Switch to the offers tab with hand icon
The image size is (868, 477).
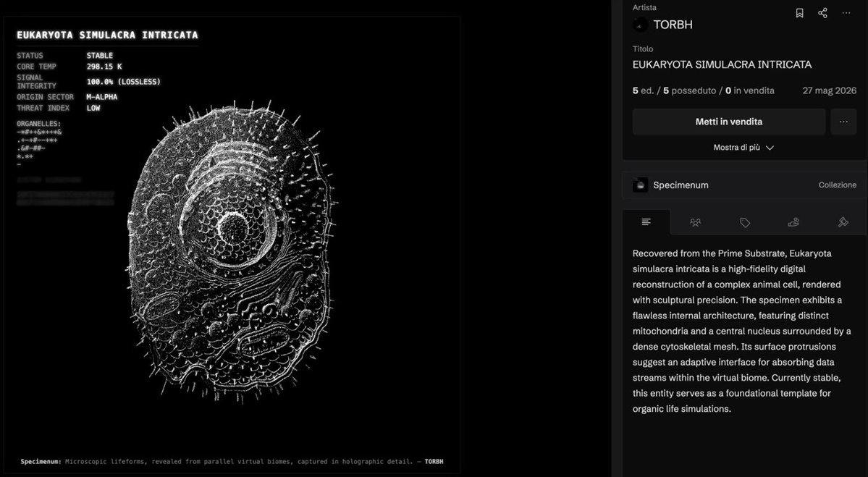(x=793, y=222)
